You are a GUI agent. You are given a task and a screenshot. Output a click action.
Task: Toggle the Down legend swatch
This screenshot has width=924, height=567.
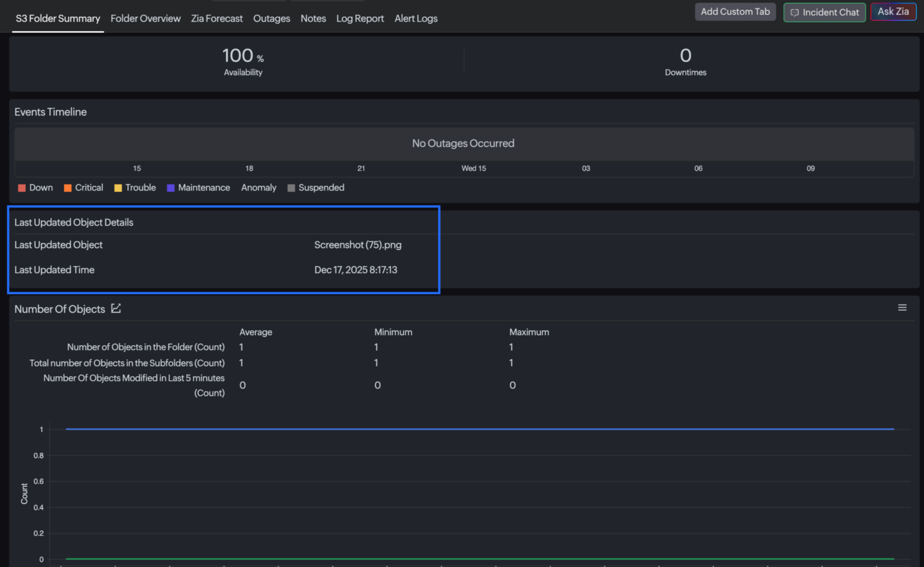click(x=22, y=188)
